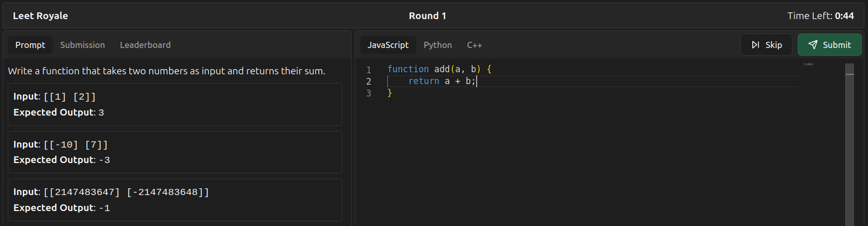This screenshot has width=868, height=226.
Task: Click the Time Left countdown timer
Action: click(820, 16)
